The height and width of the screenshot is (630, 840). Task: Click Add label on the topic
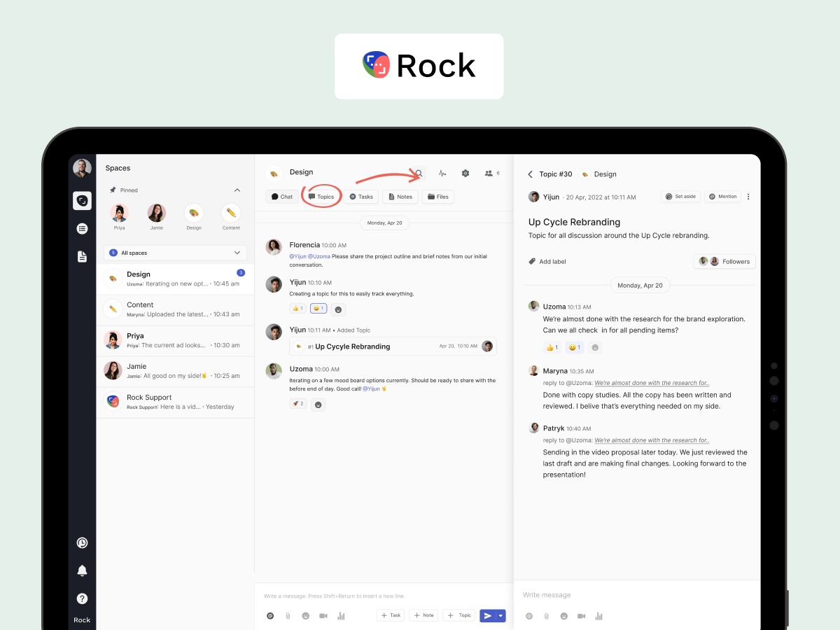[x=547, y=261]
